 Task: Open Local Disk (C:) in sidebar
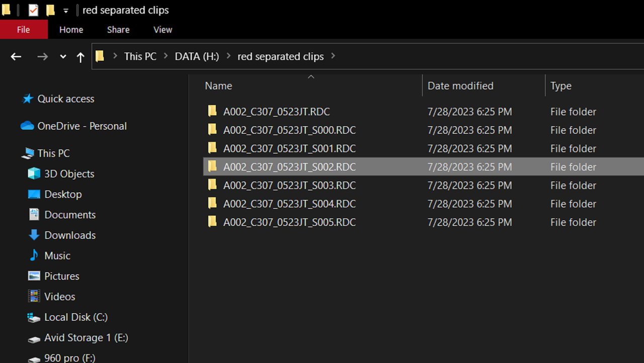click(76, 317)
